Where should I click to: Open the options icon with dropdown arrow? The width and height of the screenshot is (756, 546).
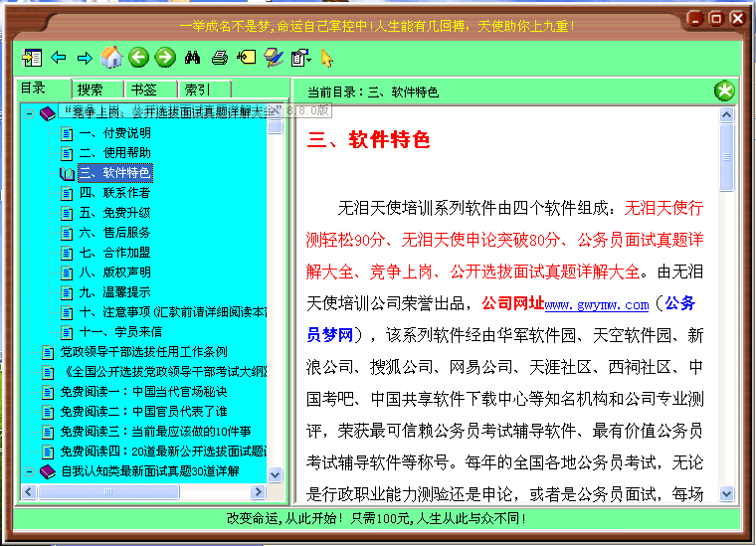[301, 58]
